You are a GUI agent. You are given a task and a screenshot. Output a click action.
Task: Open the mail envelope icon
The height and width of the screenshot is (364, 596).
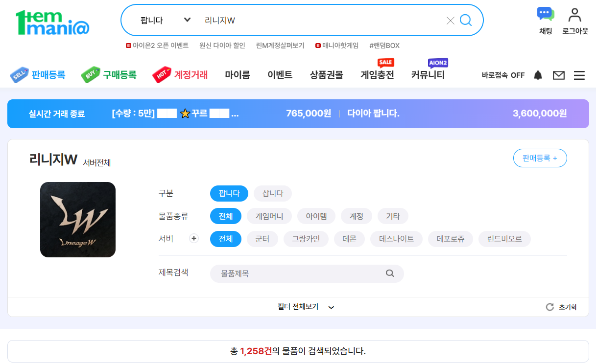559,75
